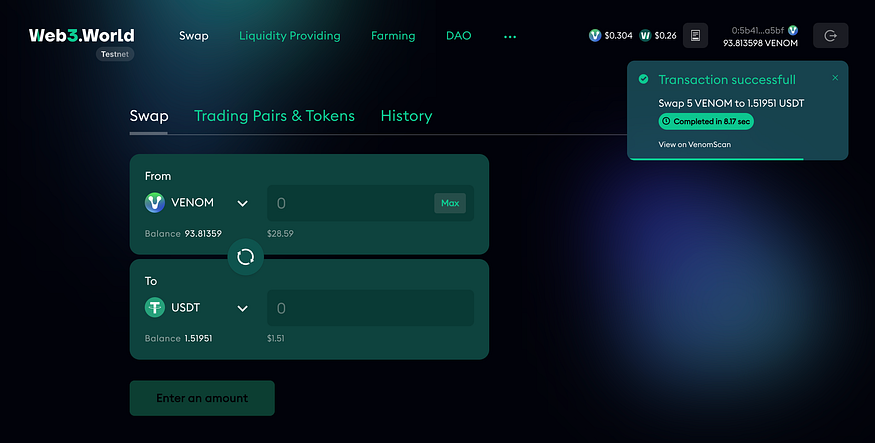Click the $28.59 value text
This screenshot has height=443, width=875.
[280, 234]
